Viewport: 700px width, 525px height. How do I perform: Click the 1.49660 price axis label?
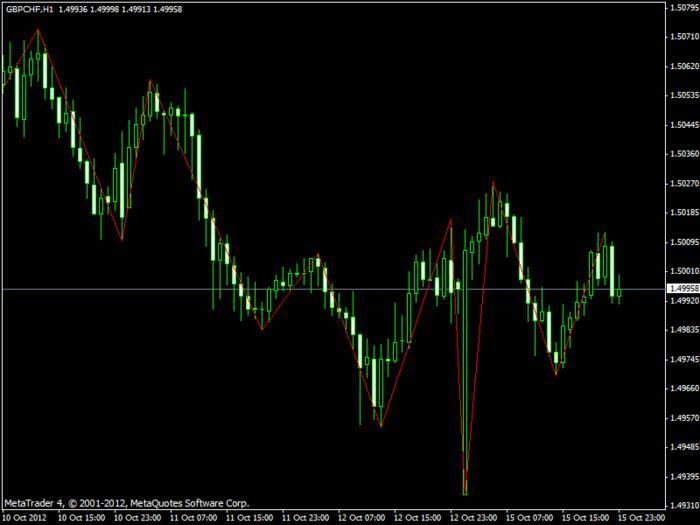[x=684, y=389]
